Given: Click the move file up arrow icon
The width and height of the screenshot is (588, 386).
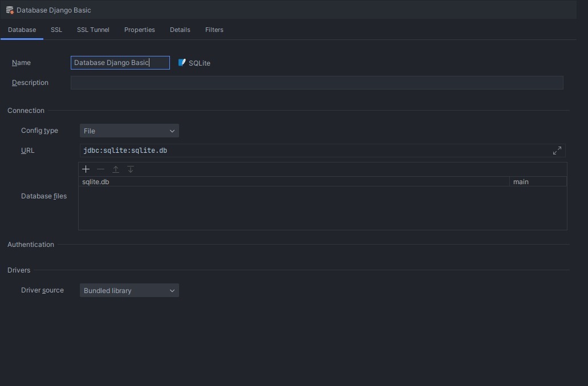Looking at the screenshot, I should [x=116, y=169].
